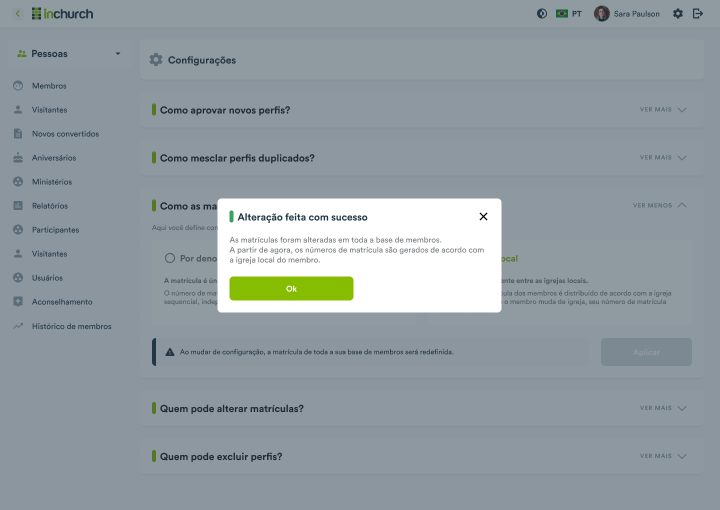720x510 pixels.
Task: Go back with the left arrow icon
Action: tap(18, 14)
